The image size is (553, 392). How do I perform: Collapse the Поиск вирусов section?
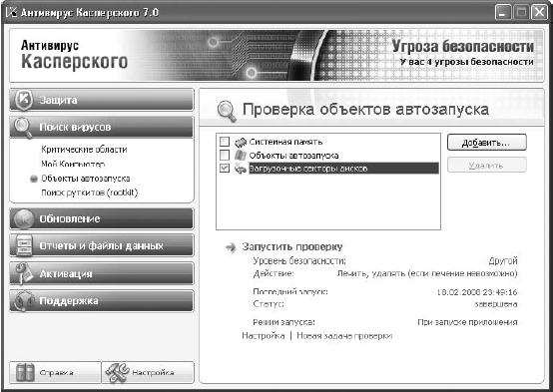(102, 128)
